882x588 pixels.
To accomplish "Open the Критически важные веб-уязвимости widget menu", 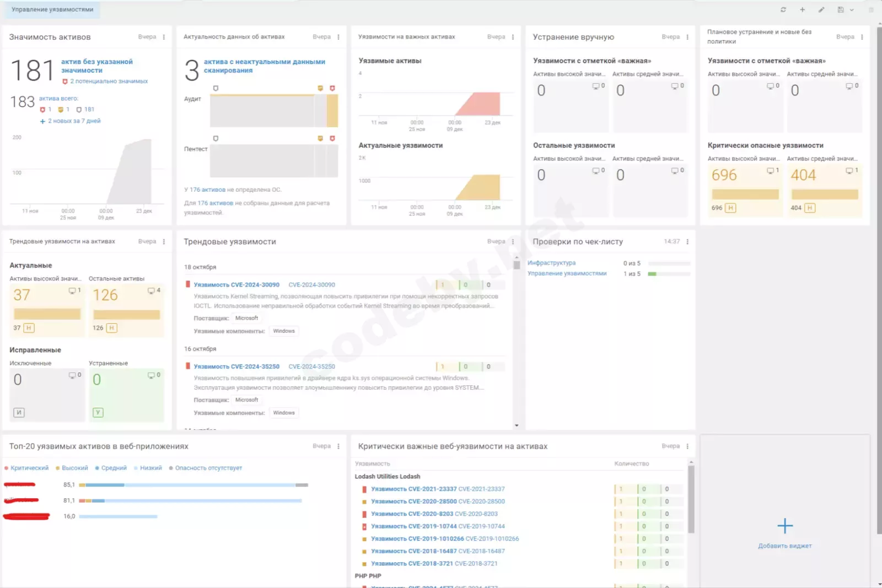I will coord(687,446).
